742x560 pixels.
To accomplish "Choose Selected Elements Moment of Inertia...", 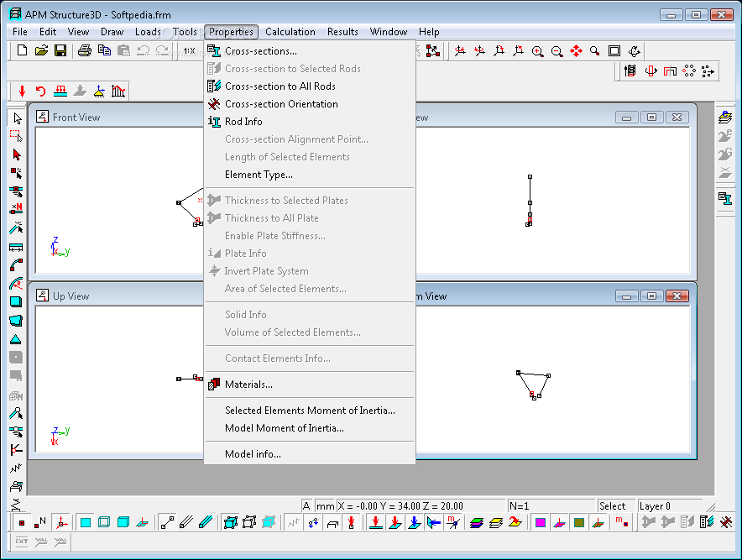I will 310,411.
